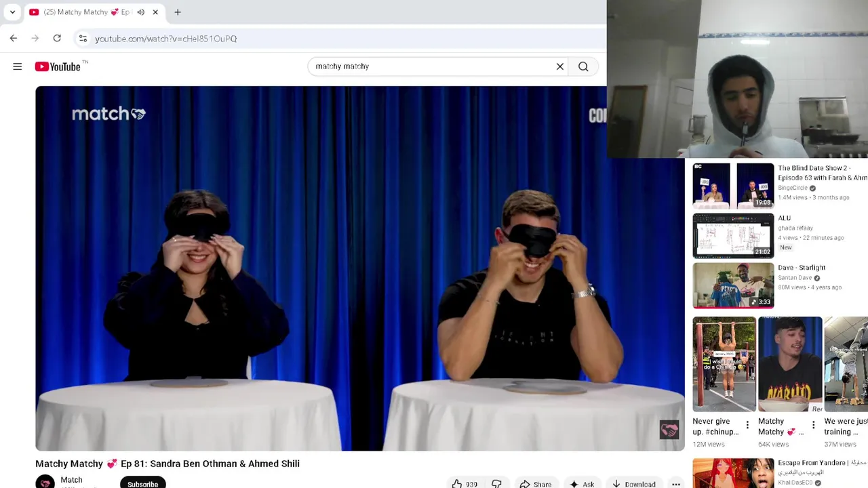
Task: Mute the tab using the speaker icon
Action: click(x=141, y=12)
